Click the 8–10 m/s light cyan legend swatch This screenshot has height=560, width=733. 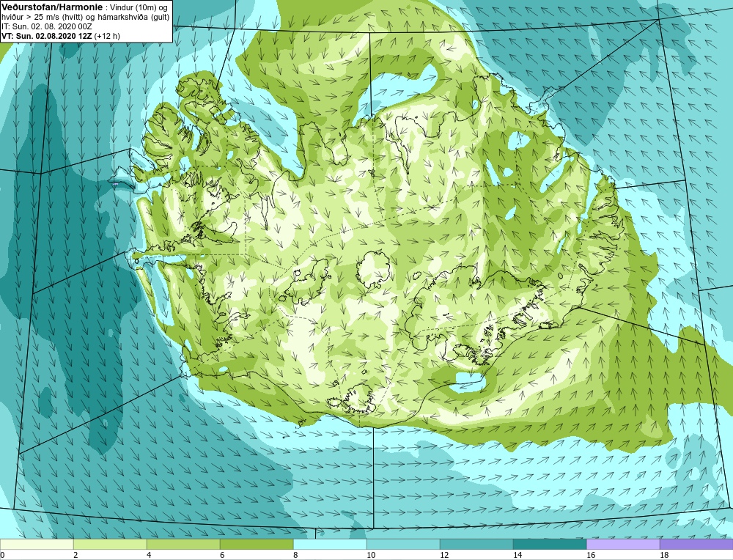coord(330,544)
